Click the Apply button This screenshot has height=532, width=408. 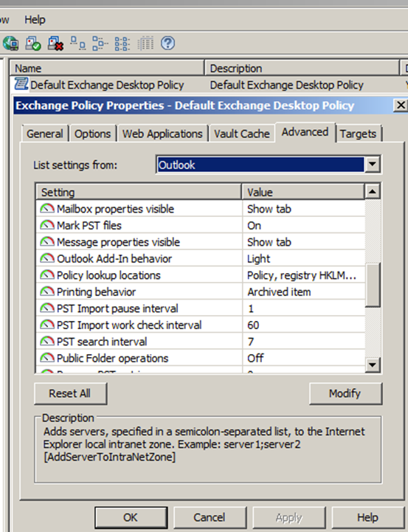point(289,517)
